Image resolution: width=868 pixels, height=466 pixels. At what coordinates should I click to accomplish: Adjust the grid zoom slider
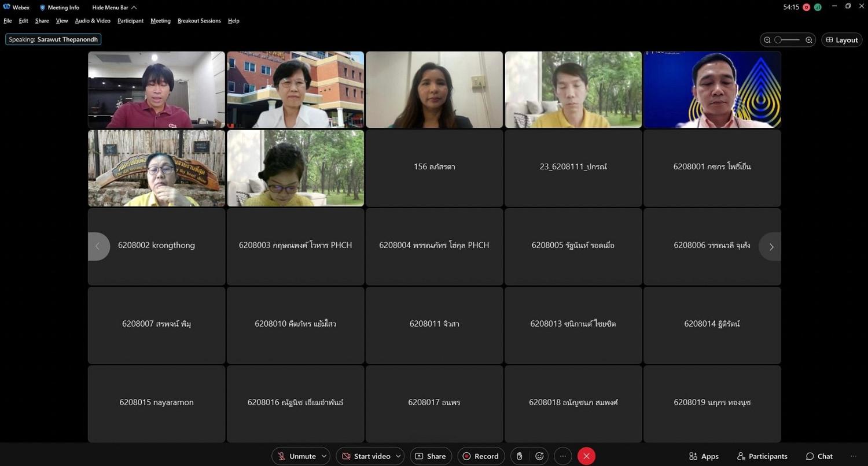(788, 40)
